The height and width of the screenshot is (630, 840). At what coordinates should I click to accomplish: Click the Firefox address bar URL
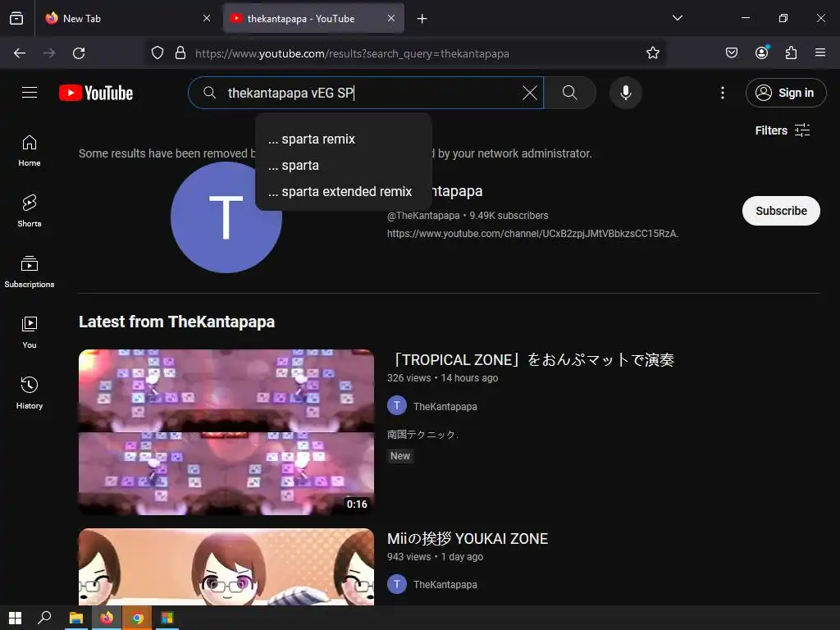[352, 53]
